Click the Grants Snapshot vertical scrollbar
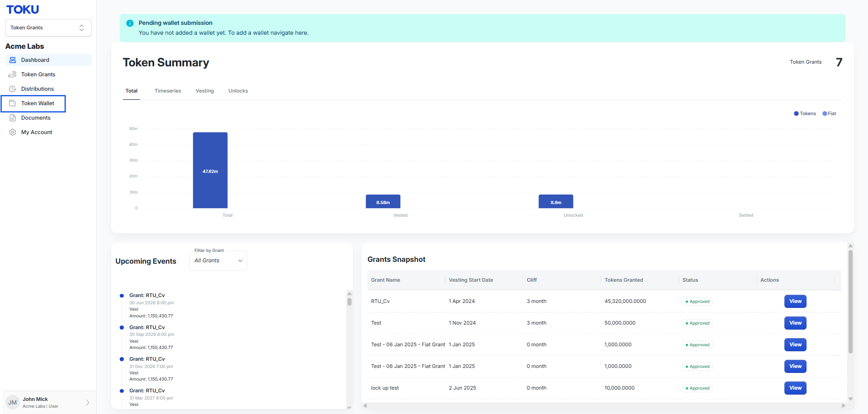The height and width of the screenshot is (414, 868). pos(850,302)
